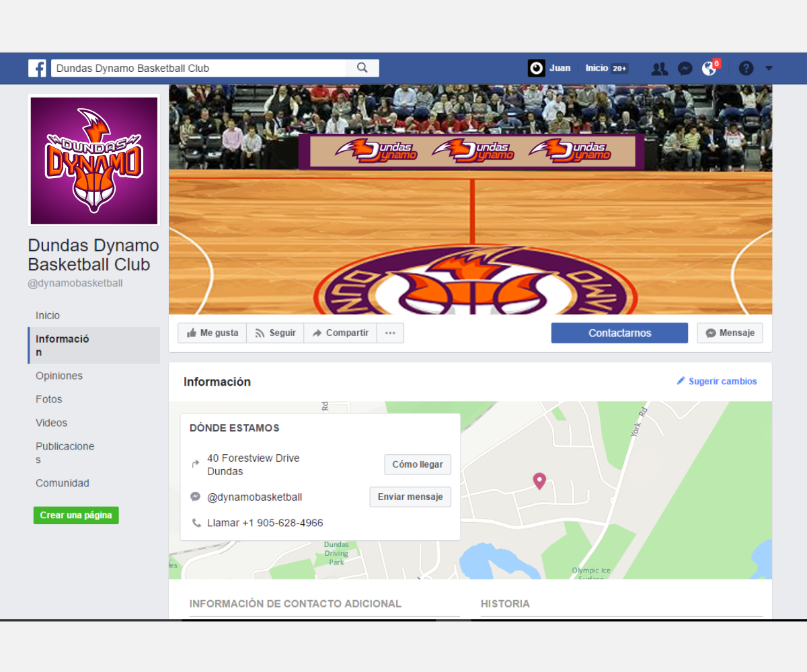Click the 40 Forestview Drive address
The image size is (807, 672).
click(254, 465)
